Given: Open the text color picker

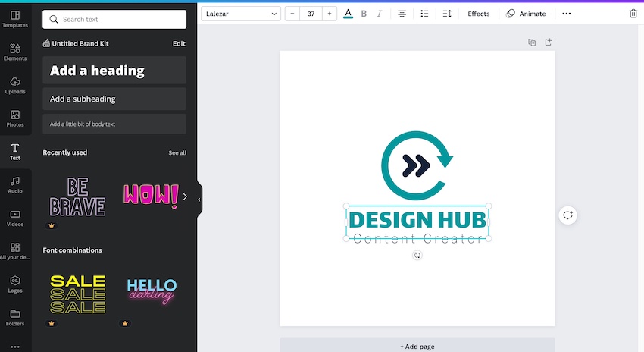Looking at the screenshot, I should (348, 14).
